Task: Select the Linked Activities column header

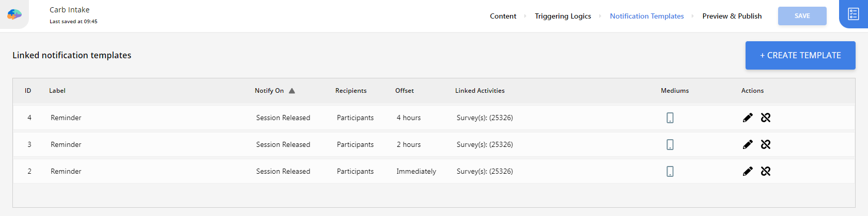Action: pyautogui.click(x=480, y=91)
